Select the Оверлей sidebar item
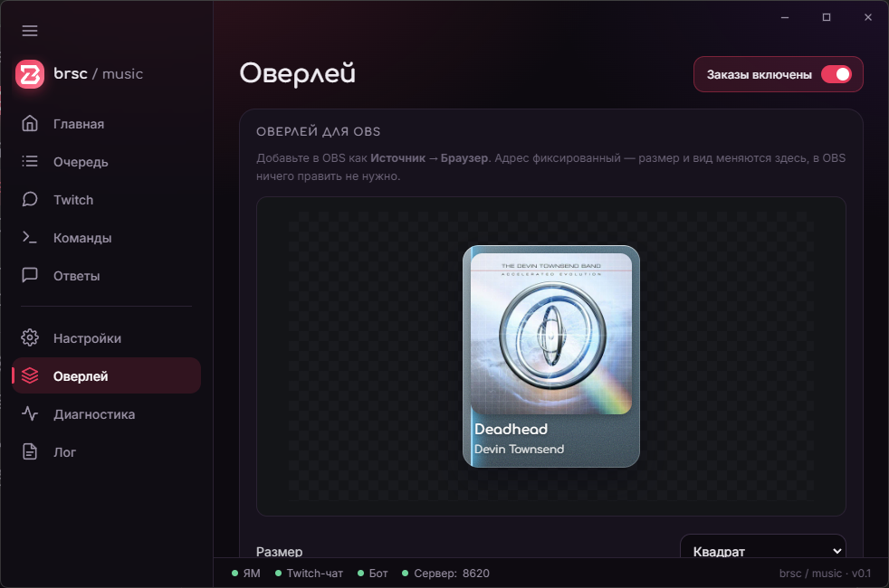The height and width of the screenshot is (588, 889). [x=107, y=375]
